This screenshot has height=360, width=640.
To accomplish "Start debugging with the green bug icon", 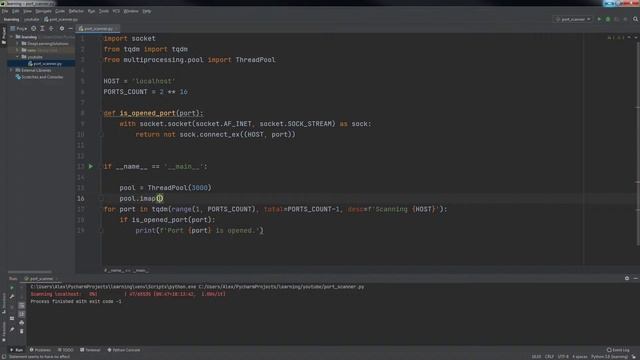I will point(608,19).
